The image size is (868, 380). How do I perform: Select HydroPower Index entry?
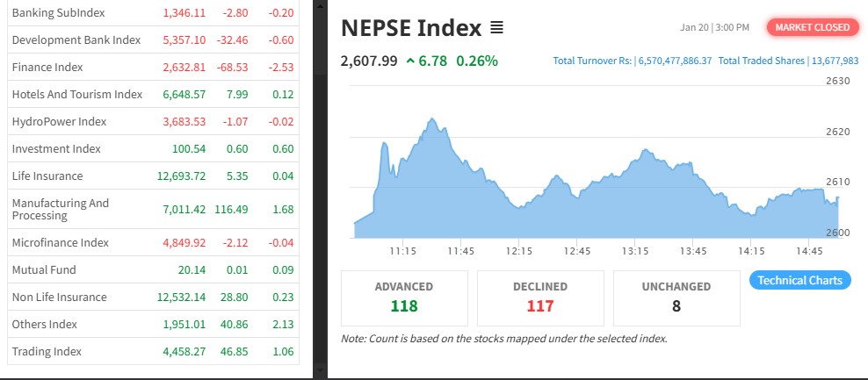pyautogui.click(x=59, y=122)
